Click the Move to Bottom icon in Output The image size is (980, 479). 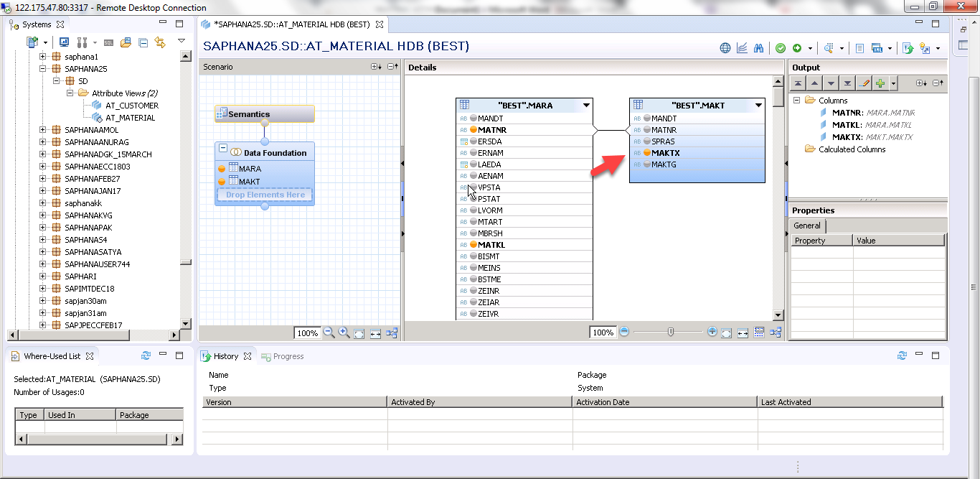click(847, 83)
